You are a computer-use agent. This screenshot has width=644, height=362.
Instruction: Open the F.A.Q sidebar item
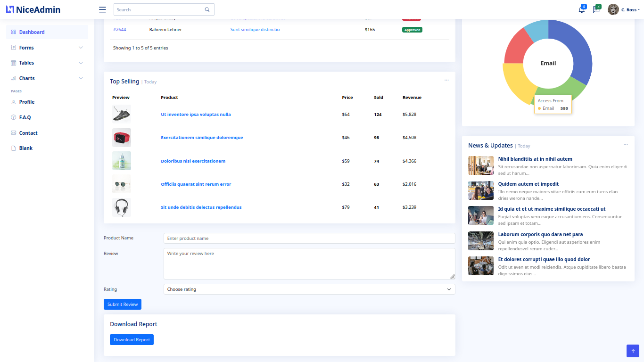(25, 117)
